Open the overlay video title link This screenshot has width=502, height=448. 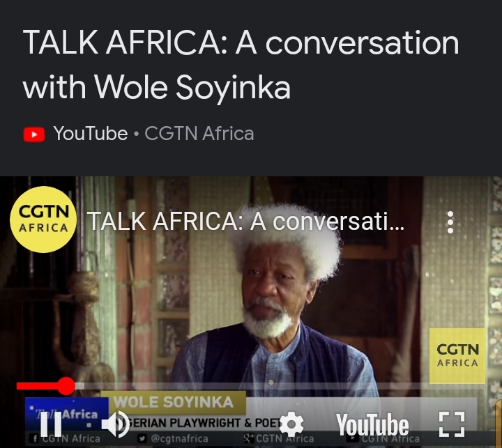[x=245, y=221]
